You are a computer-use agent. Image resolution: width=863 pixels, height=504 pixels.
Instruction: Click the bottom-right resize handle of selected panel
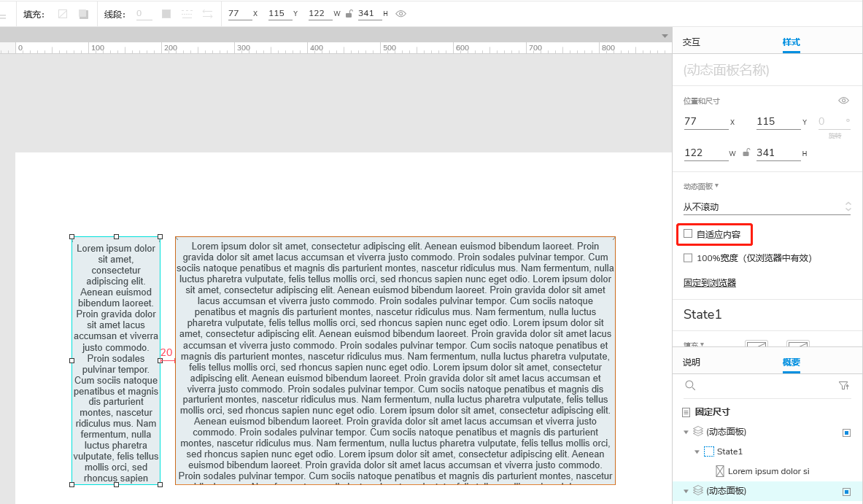coord(160,485)
